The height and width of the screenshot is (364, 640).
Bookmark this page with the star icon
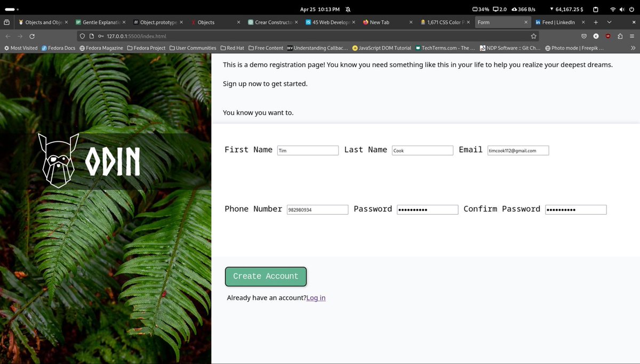tap(533, 36)
